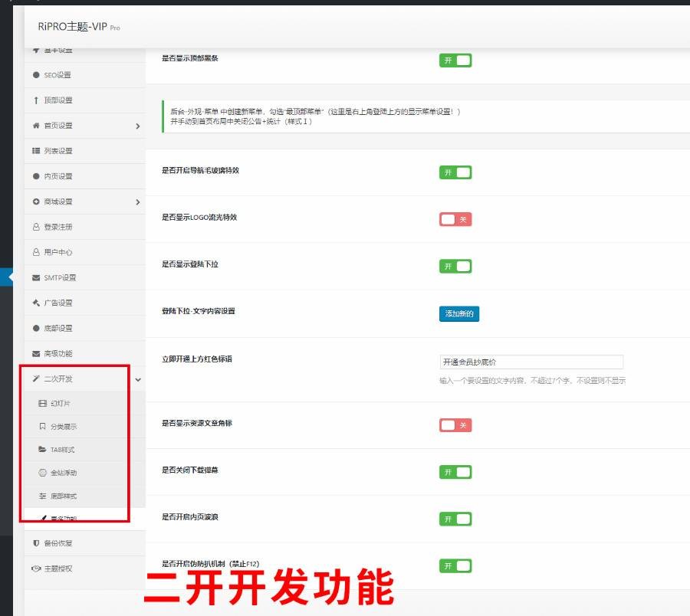Click the shield icon beside 备份恢复
Image resolution: width=690 pixels, height=616 pixels.
(36, 543)
